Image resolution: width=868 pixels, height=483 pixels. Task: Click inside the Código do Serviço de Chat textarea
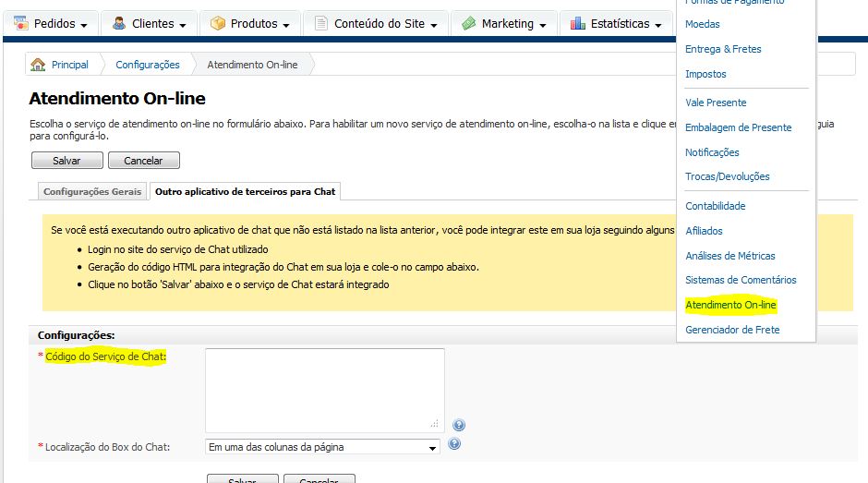(x=324, y=390)
